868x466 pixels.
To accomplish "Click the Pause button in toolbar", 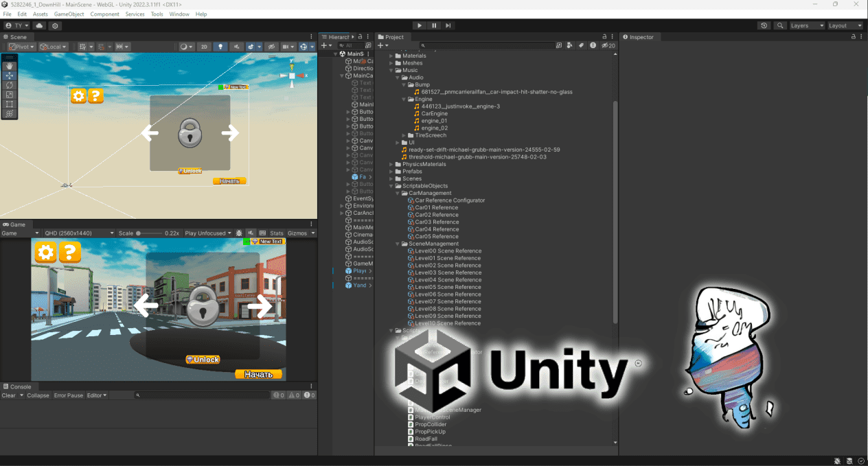I will 434,25.
